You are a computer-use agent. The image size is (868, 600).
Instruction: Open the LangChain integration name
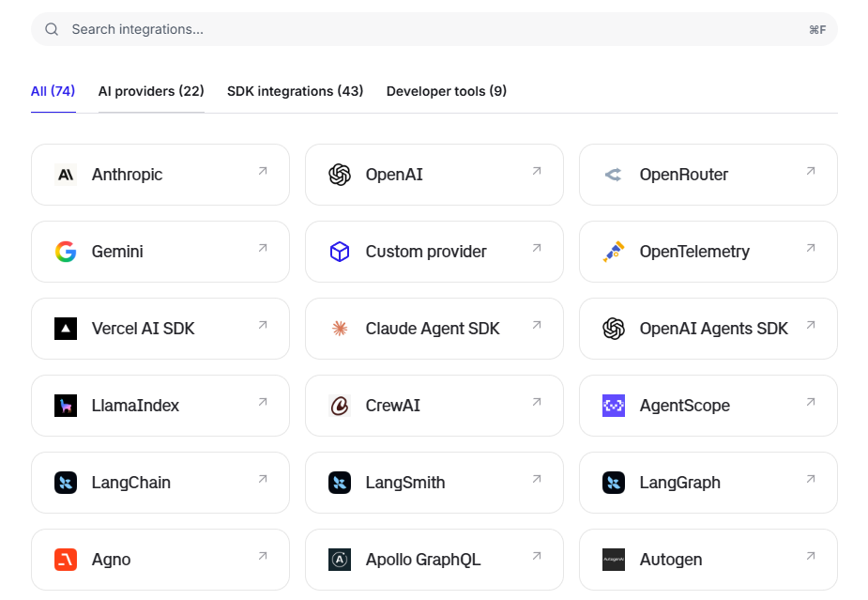131,483
